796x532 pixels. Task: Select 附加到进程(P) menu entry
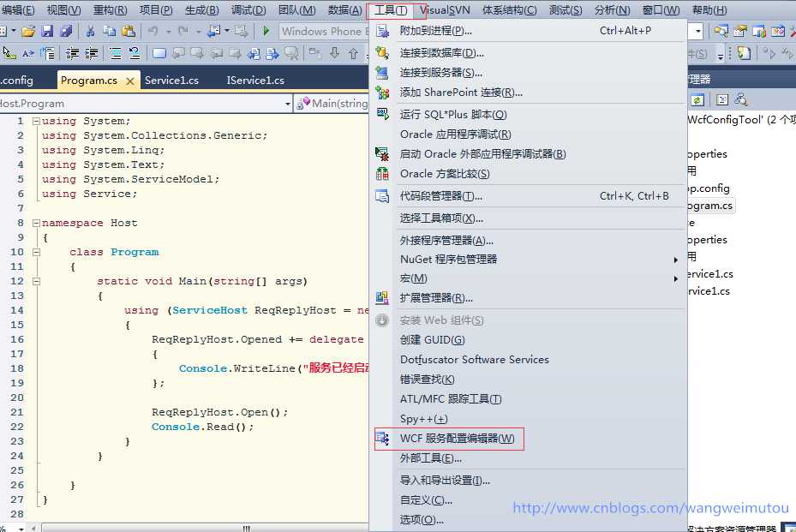pyautogui.click(x=528, y=31)
